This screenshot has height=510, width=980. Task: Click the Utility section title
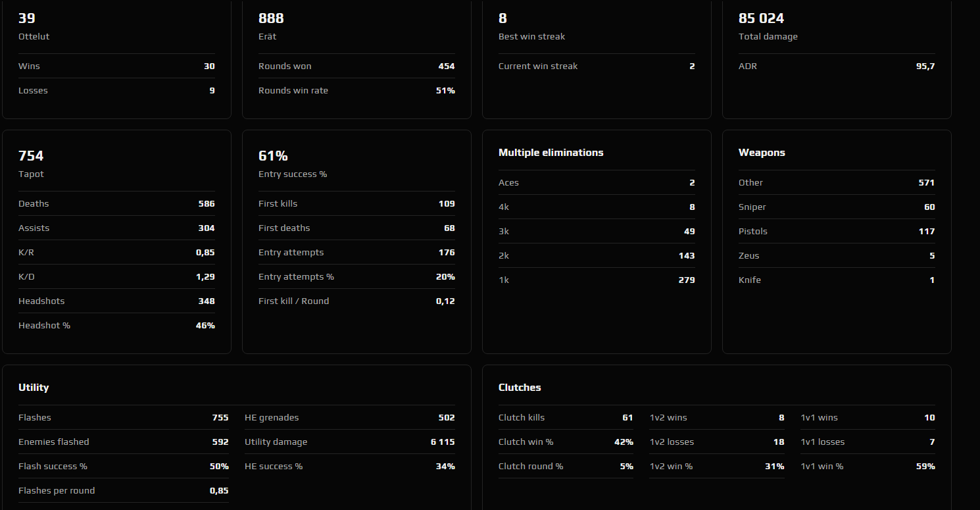click(34, 388)
